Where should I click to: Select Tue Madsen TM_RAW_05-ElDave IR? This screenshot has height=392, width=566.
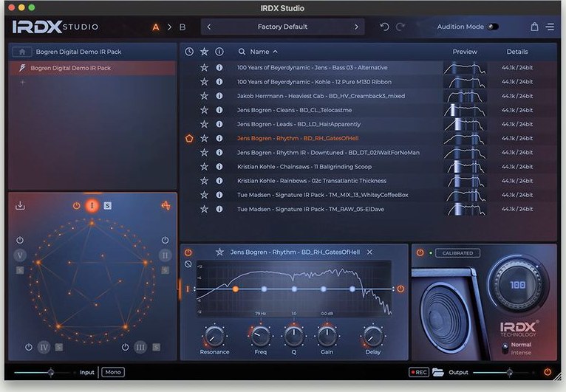(310, 209)
